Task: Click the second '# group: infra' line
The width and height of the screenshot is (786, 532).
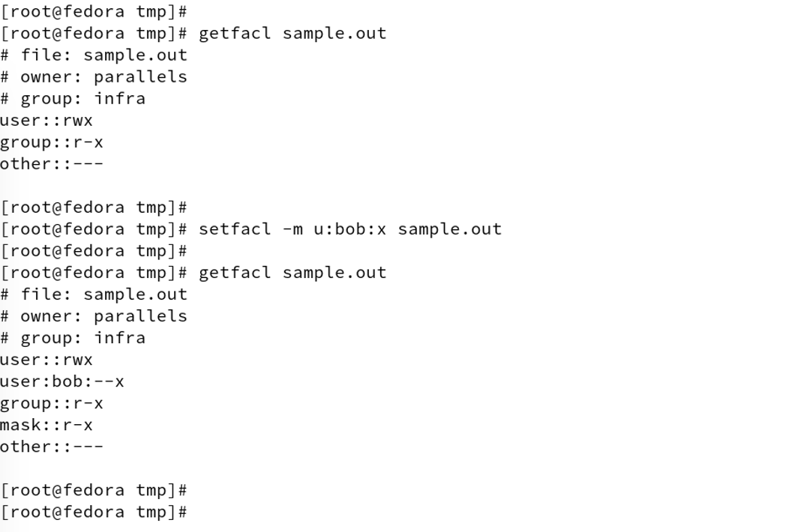Action: coord(73,338)
